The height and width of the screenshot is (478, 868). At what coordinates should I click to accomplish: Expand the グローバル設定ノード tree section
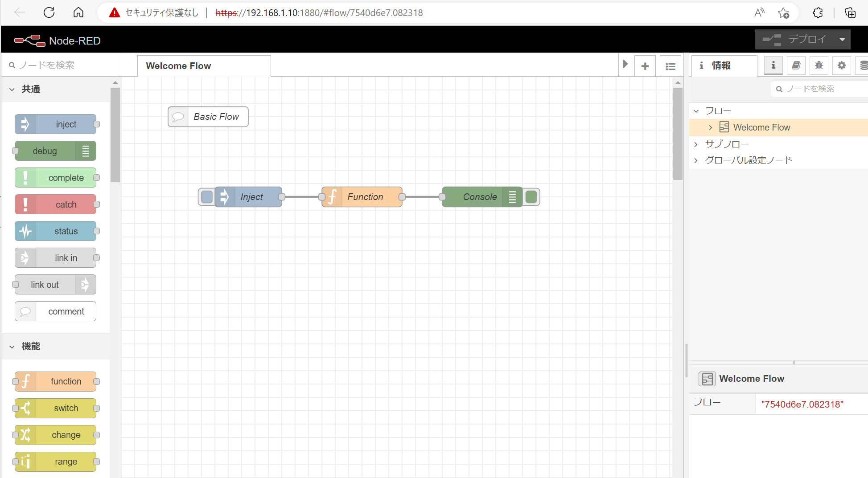point(696,160)
